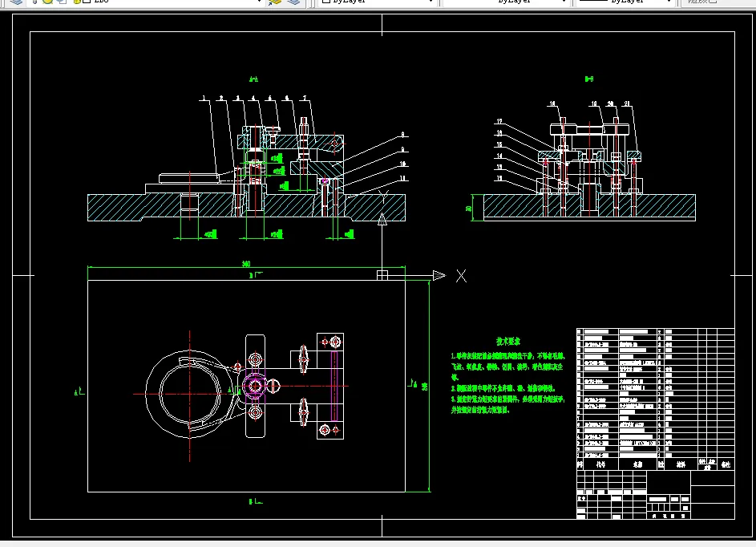Click the layer color swatch square
Viewport: 756px width, 547px height.
87,2
